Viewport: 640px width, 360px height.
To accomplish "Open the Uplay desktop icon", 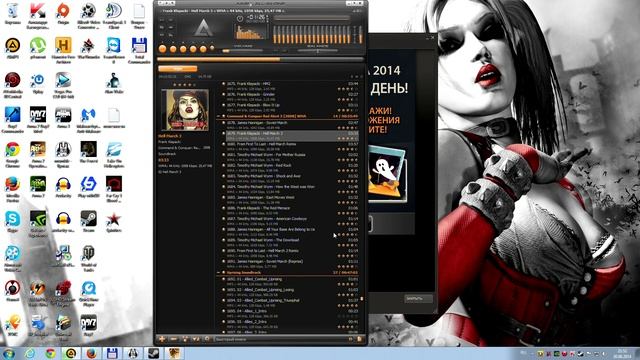I will click(x=38, y=84).
